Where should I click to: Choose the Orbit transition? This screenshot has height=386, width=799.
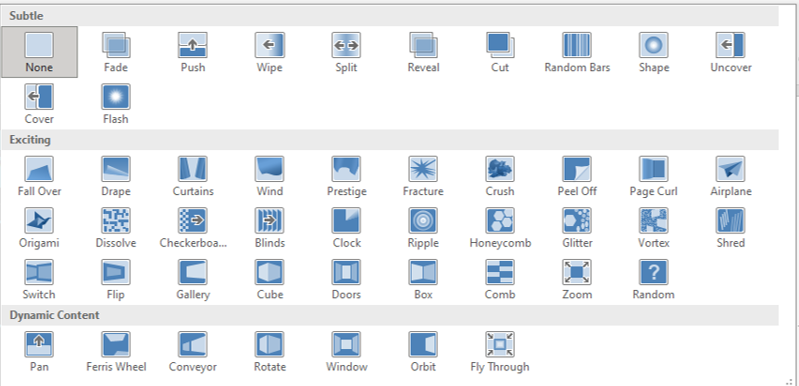(423, 351)
